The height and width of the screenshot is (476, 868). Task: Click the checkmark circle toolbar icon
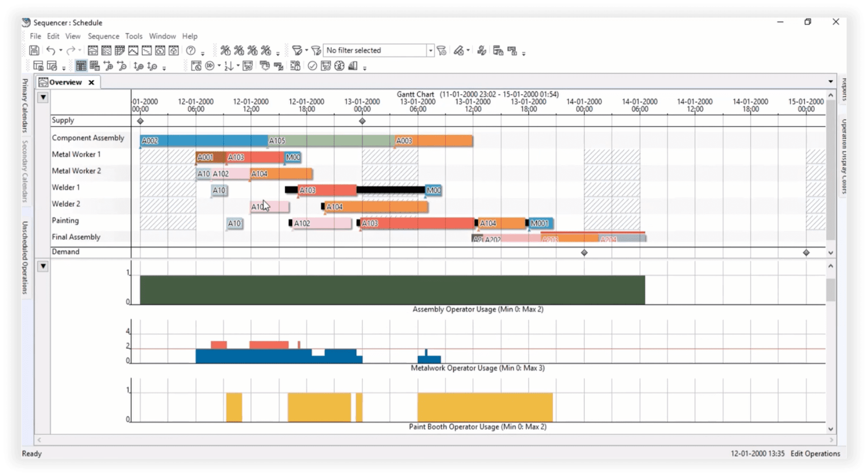(x=312, y=66)
